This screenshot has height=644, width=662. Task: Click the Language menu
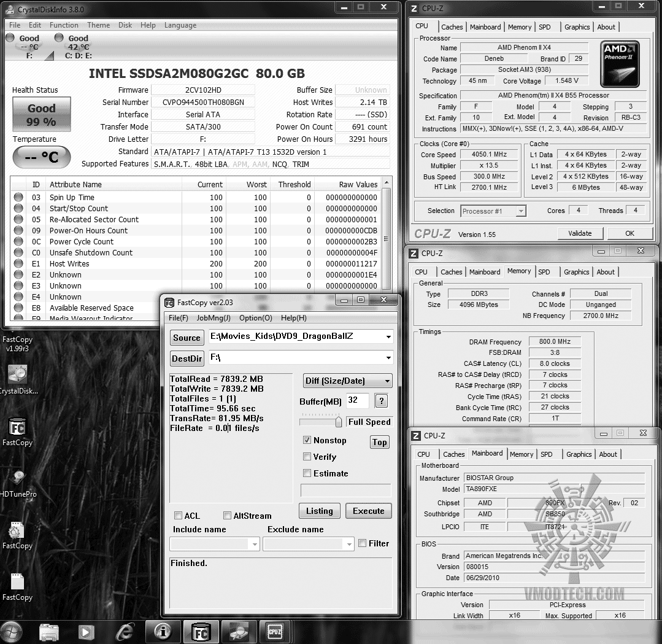180,25
